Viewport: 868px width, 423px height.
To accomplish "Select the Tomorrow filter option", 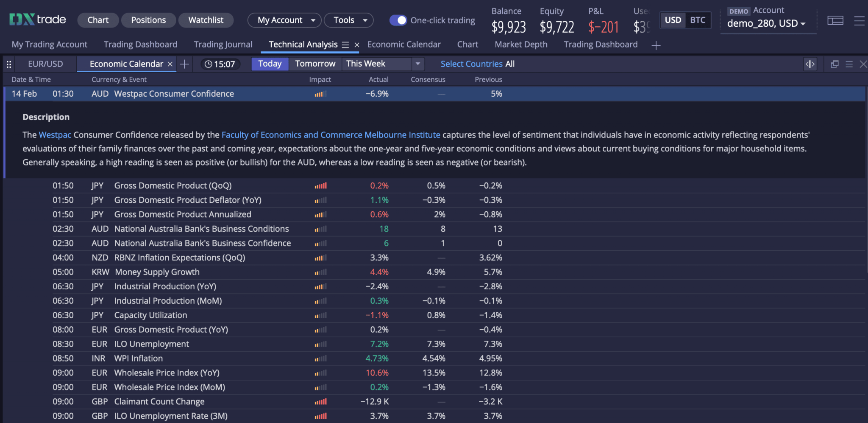I will pos(315,64).
